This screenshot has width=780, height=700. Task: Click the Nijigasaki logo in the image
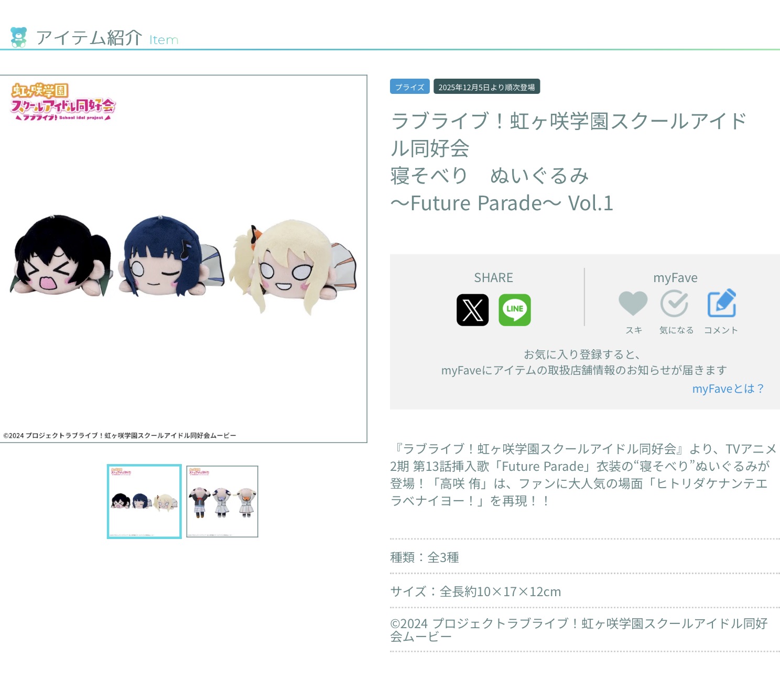pos(63,102)
